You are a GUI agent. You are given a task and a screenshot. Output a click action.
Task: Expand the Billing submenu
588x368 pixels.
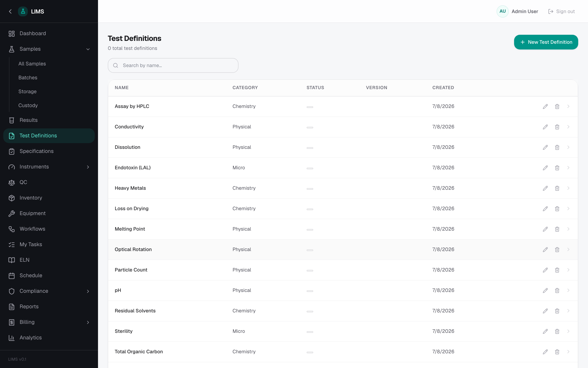pyautogui.click(x=88, y=322)
